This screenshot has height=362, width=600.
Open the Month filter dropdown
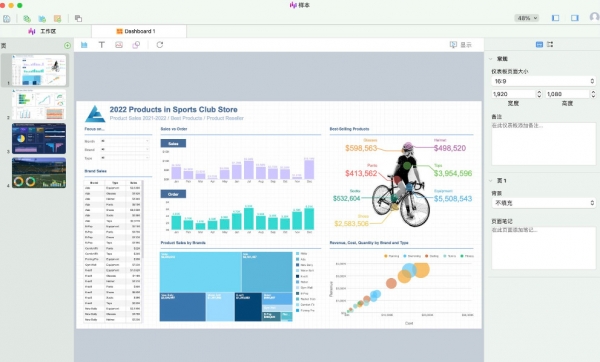pyautogui.click(x=125, y=141)
